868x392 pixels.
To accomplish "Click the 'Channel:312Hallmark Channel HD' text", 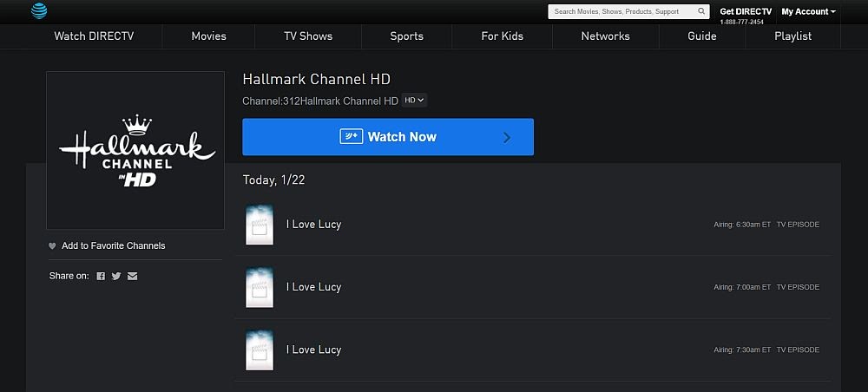I will click(x=320, y=101).
